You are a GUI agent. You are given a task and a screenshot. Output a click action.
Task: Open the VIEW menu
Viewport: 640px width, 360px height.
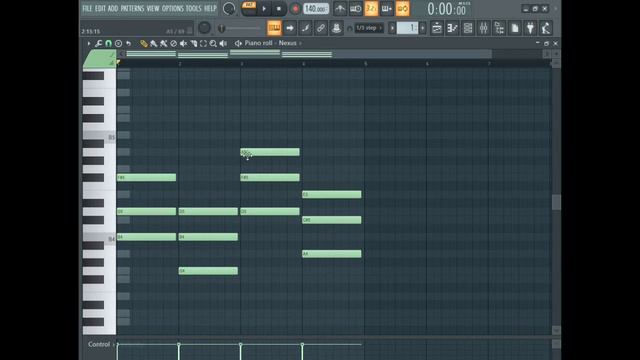point(153,8)
